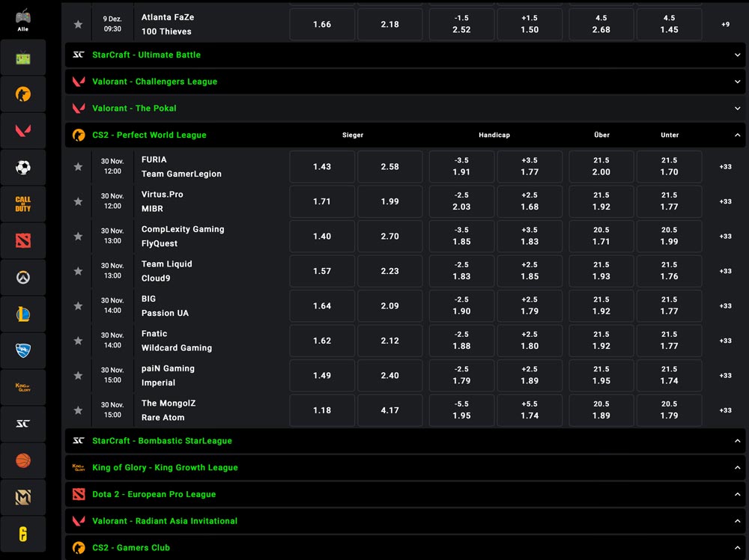This screenshot has width=749, height=560.
Task: Expand the StarCraft - Ultimate Battle league
Action: coord(738,55)
